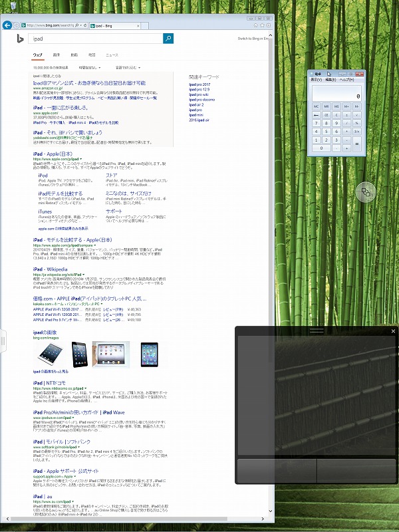Viewport: 399px width, 532px height.
Task: Open related keyword 'ipad pro 2017'
Action: pos(199,84)
